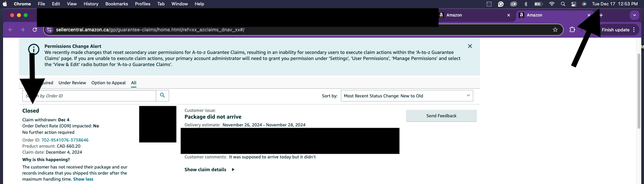Click the Search by Order ID field

pyautogui.click(x=89, y=96)
